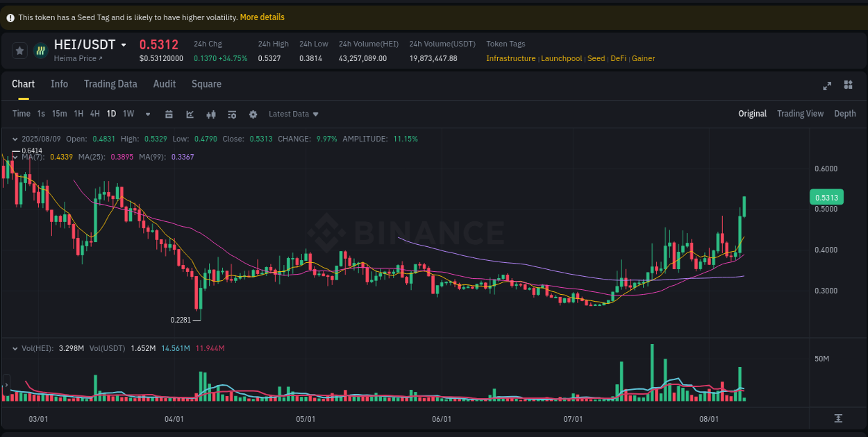Screen dimensions: 868x437
Task: Open the widgets layout icon
Action: pos(848,85)
